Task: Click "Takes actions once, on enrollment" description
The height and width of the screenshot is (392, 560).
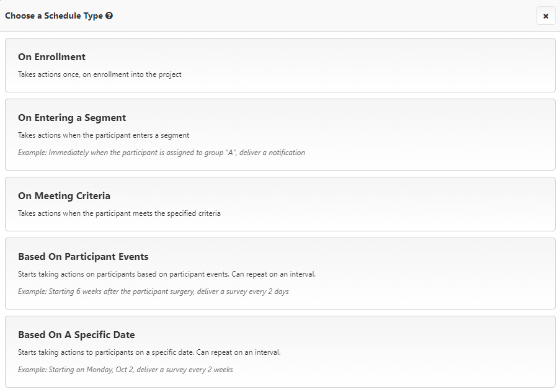Action: click(100, 74)
